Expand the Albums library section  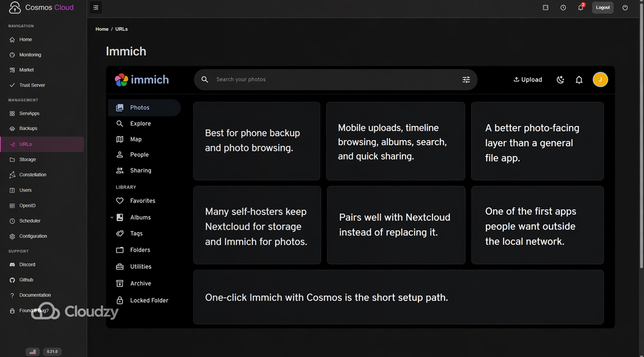[112, 217]
